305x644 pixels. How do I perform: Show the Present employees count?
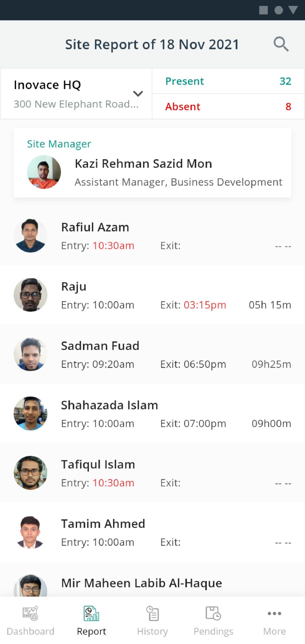(x=228, y=81)
